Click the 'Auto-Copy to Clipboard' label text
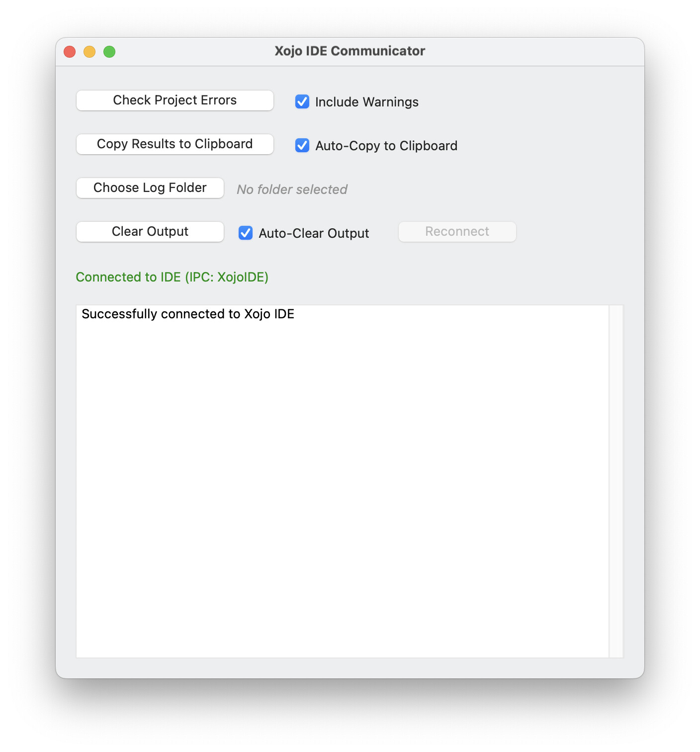 click(386, 146)
